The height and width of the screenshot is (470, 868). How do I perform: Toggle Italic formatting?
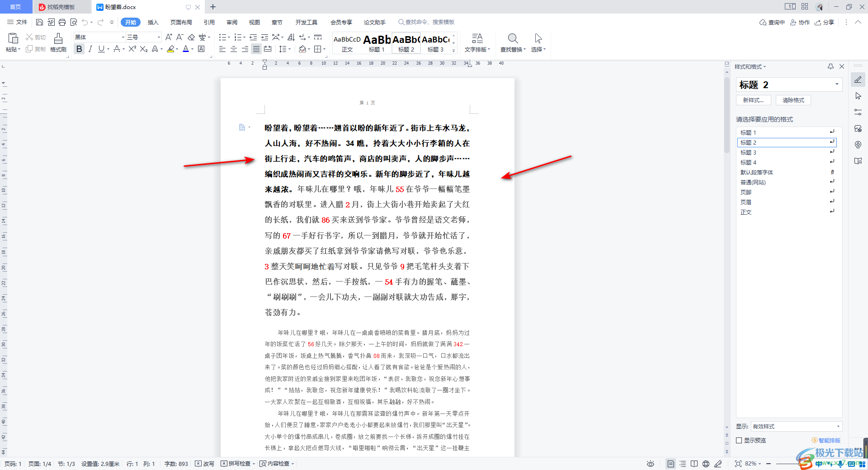tap(90, 49)
